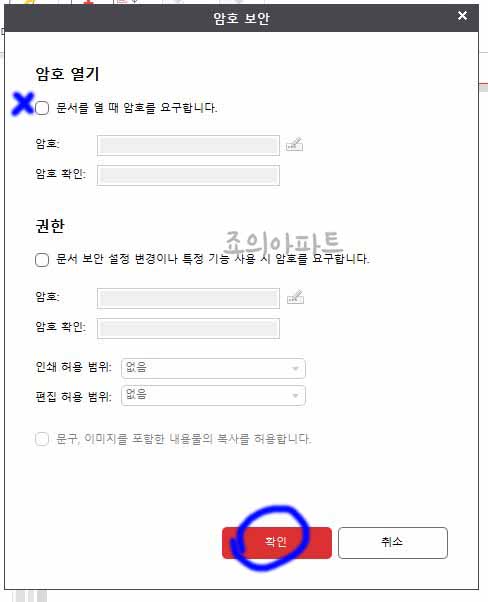Image resolution: width=488 pixels, height=602 pixels.
Task: Click 암호 확인 field under 권한
Action: tap(188, 328)
